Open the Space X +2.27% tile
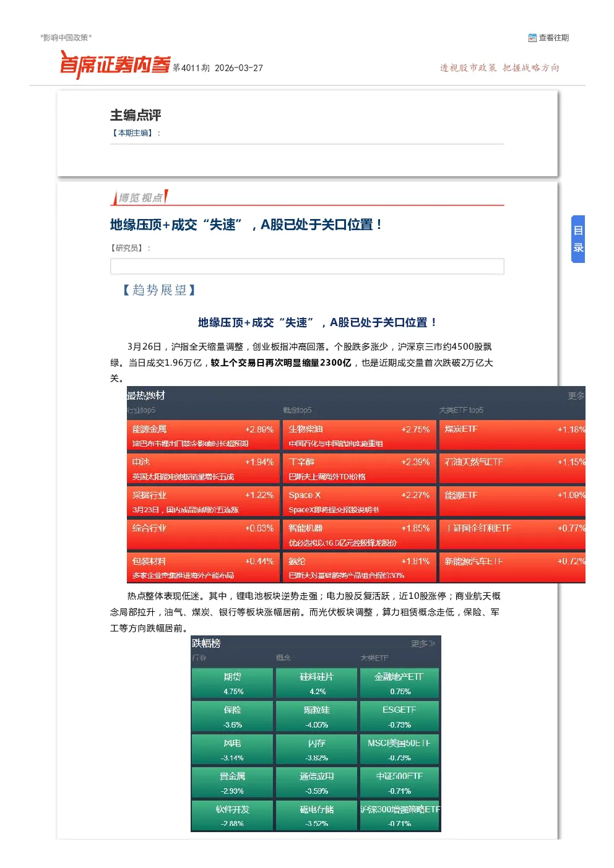Image resolution: width=614 pixels, height=868 pixels. 359,502
